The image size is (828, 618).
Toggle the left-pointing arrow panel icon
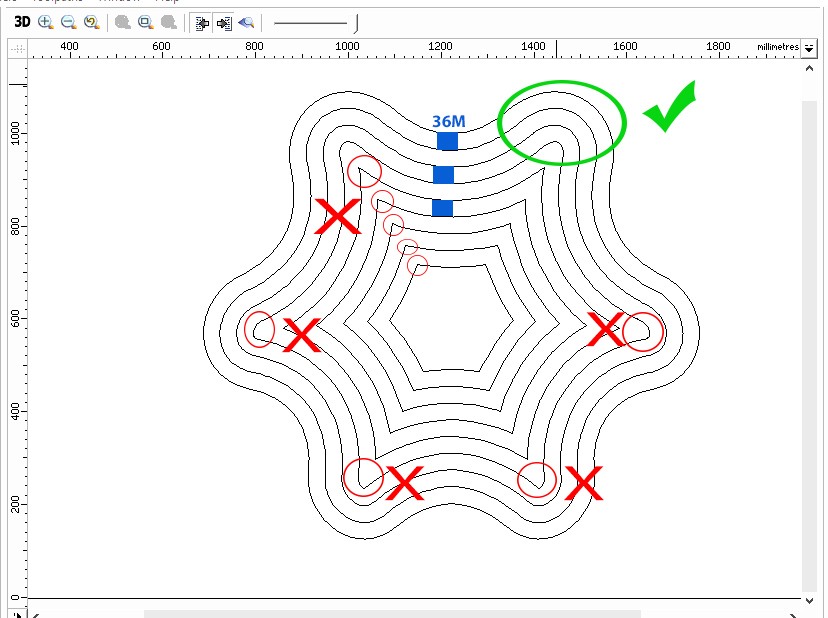pyautogui.click(x=202, y=23)
